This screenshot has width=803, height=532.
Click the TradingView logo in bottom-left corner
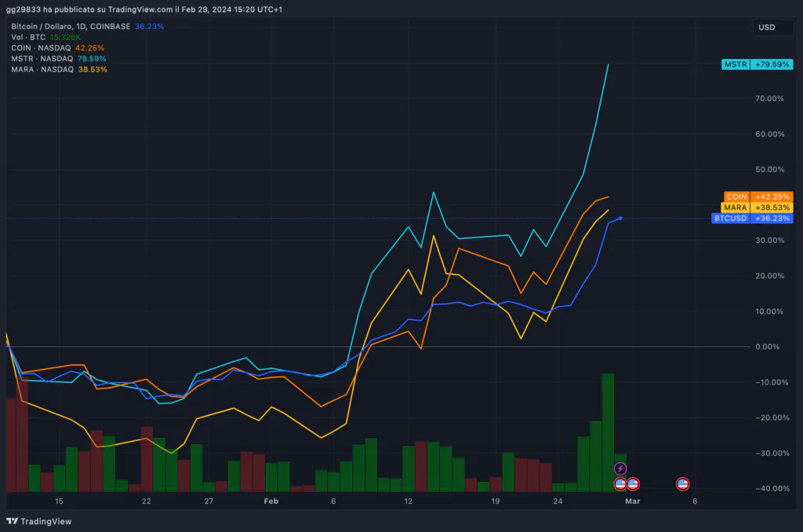click(x=38, y=521)
